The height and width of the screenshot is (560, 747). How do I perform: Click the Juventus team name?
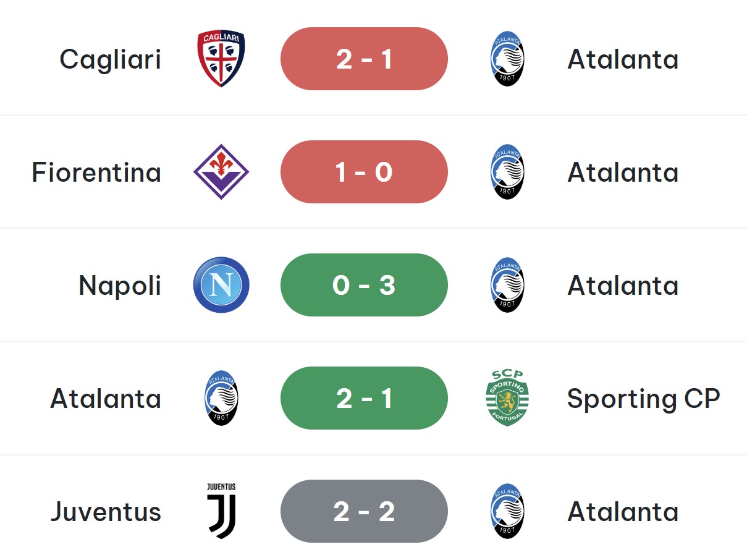[x=106, y=512]
